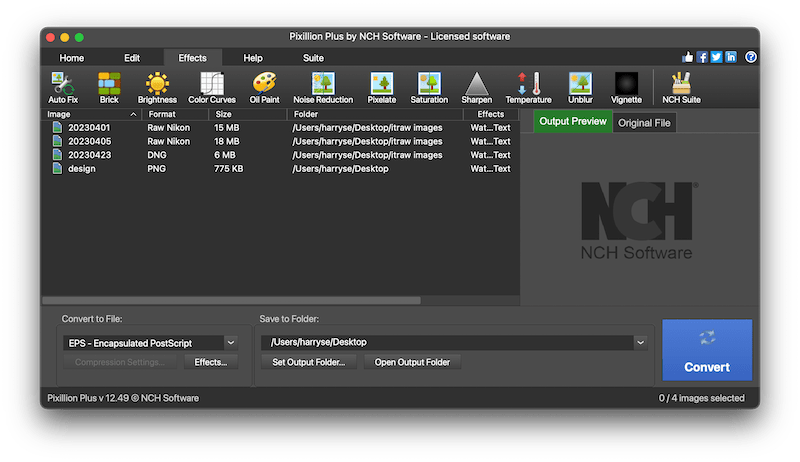
Task: Switch to the Output Preview tab
Action: click(573, 121)
